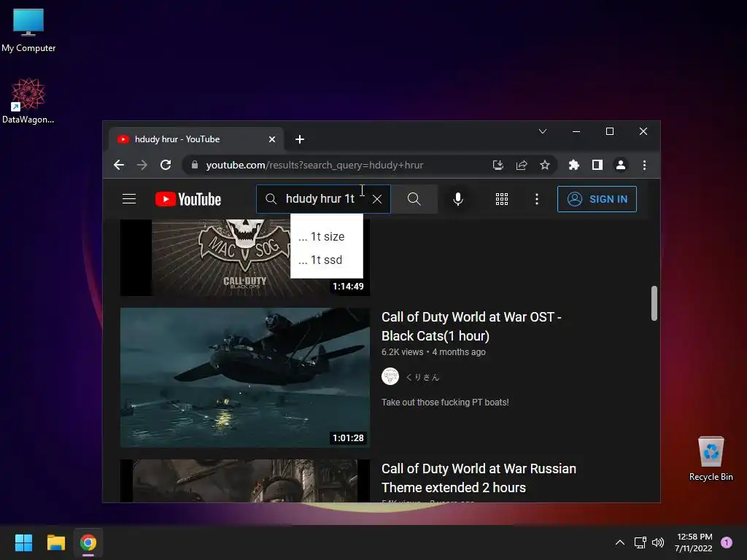747x560 pixels.
Task: Select the Recycle Bin desktop icon
Action: point(711,459)
